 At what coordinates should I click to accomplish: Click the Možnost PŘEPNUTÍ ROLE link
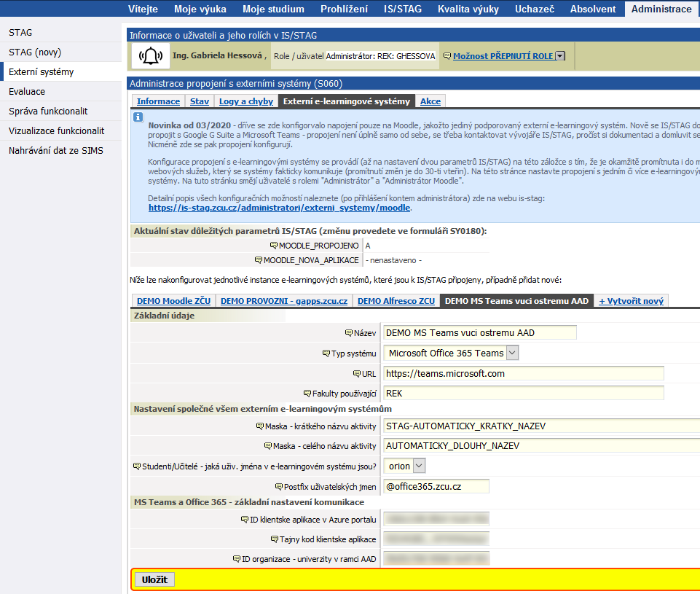pyautogui.click(x=503, y=56)
